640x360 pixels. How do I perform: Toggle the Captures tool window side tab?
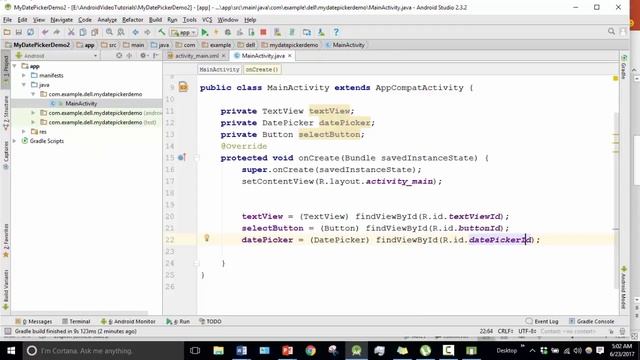pos(6,155)
